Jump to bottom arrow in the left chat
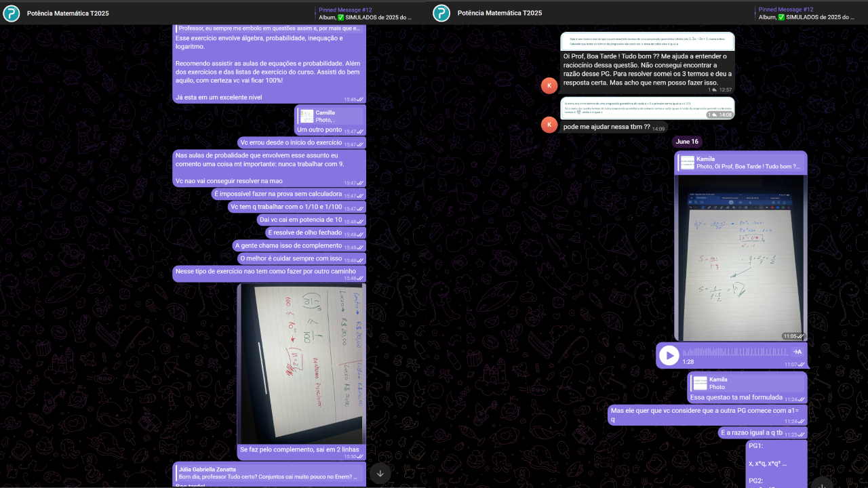868x488 pixels. coord(380,473)
